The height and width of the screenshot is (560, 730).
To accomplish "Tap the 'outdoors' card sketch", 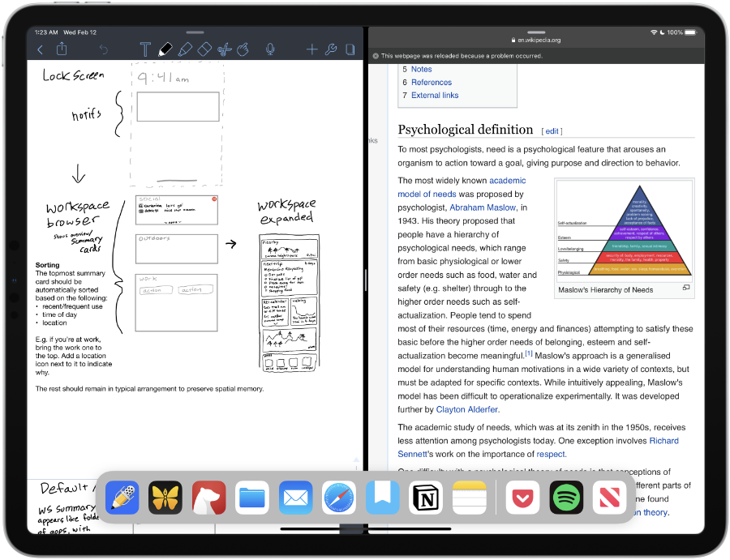I will pos(177,249).
